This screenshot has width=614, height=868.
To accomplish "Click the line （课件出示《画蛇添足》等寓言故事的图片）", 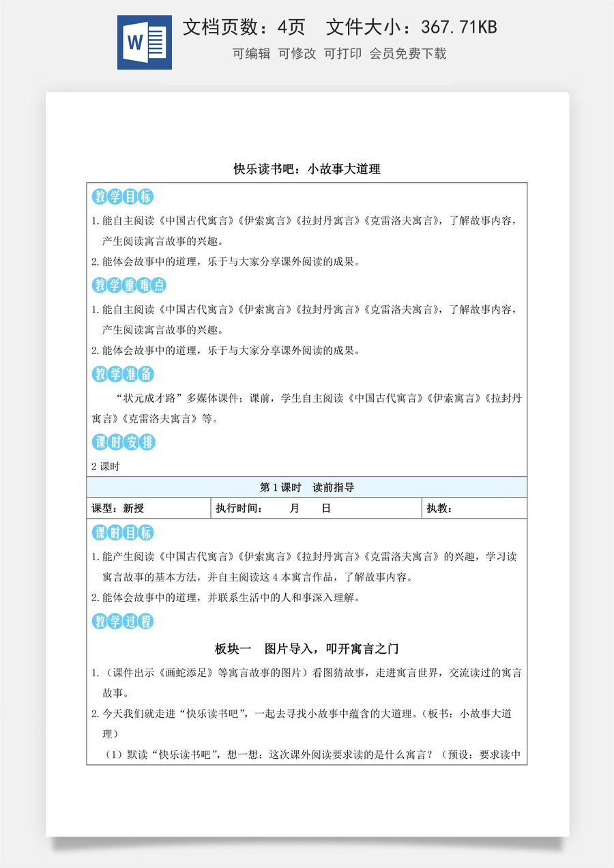I will tap(307, 674).
